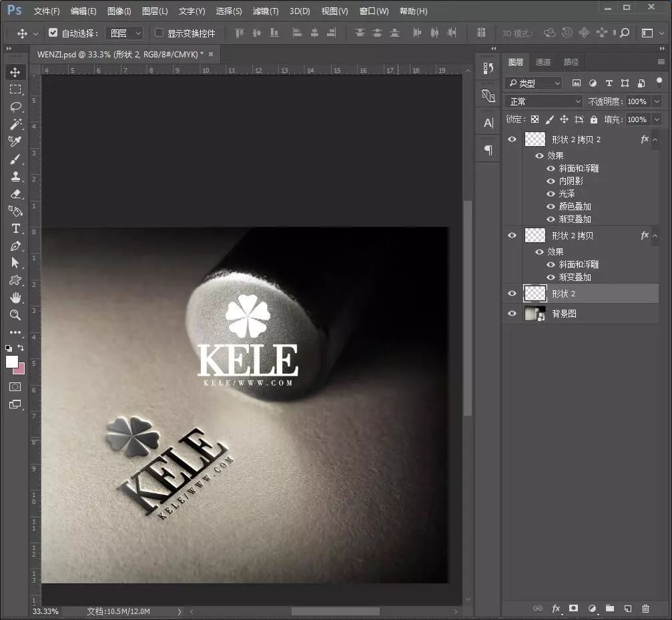Select the Eyedropper tool
672x620 pixels.
(15, 141)
